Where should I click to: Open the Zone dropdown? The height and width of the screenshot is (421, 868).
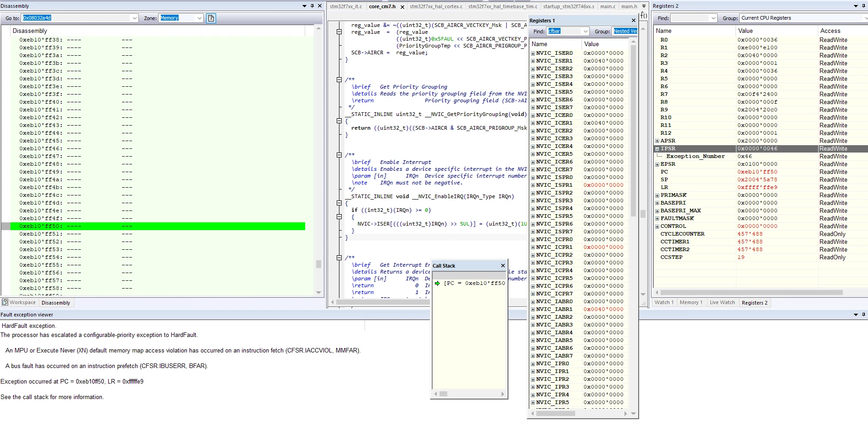click(200, 18)
